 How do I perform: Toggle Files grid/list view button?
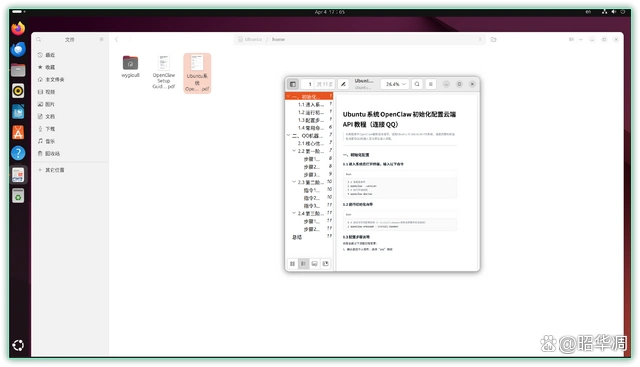click(571, 40)
